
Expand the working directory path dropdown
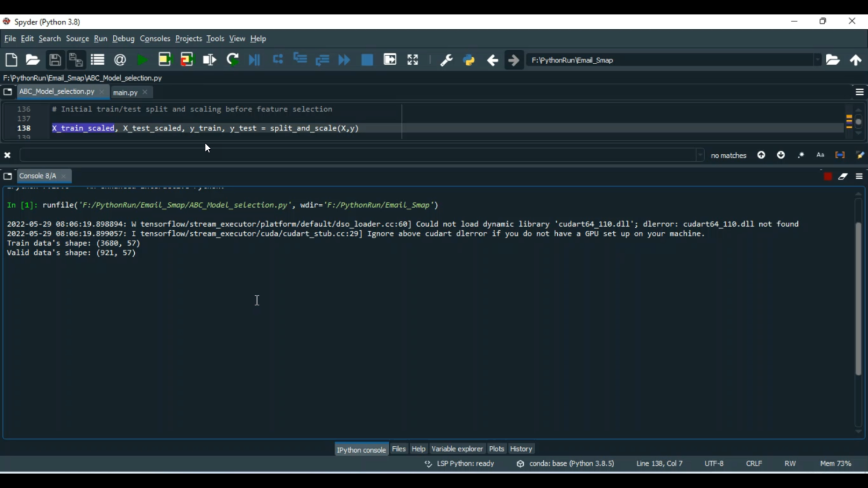pos(817,60)
